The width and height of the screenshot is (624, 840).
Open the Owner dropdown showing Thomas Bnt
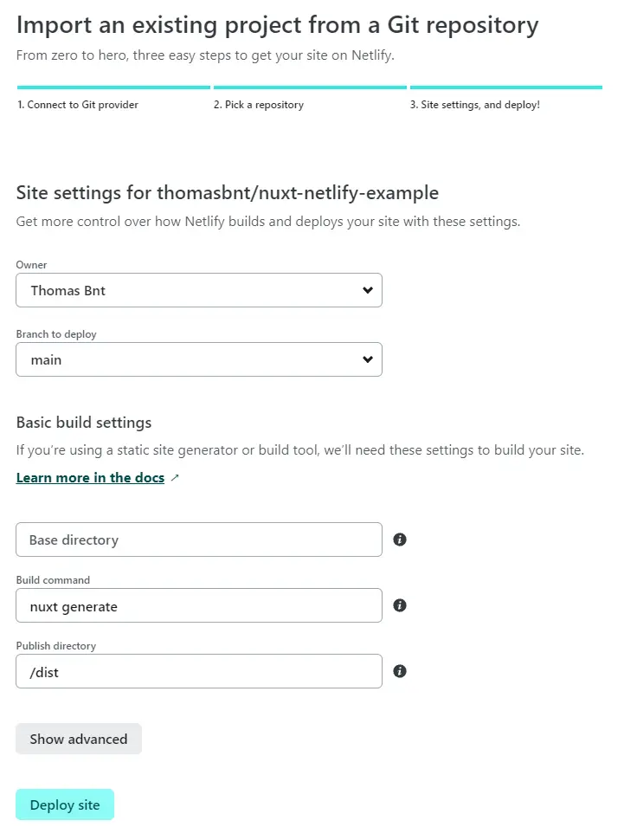click(198, 290)
